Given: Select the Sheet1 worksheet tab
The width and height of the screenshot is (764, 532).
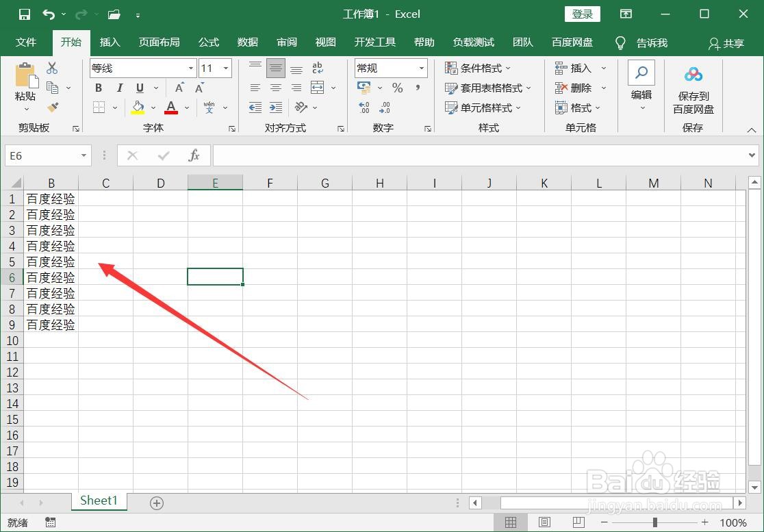Looking at the screenshot, I should [99, 501].
